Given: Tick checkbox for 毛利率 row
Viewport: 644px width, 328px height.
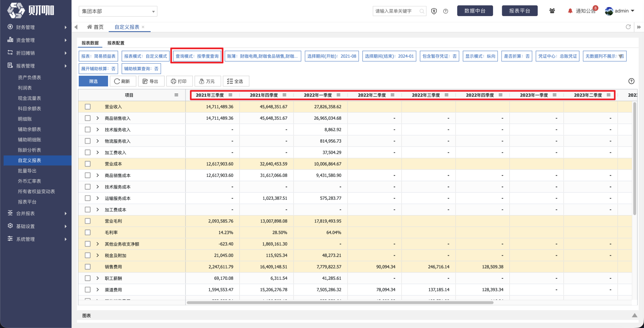Looking at the screenshot, I should coord(88,232).
